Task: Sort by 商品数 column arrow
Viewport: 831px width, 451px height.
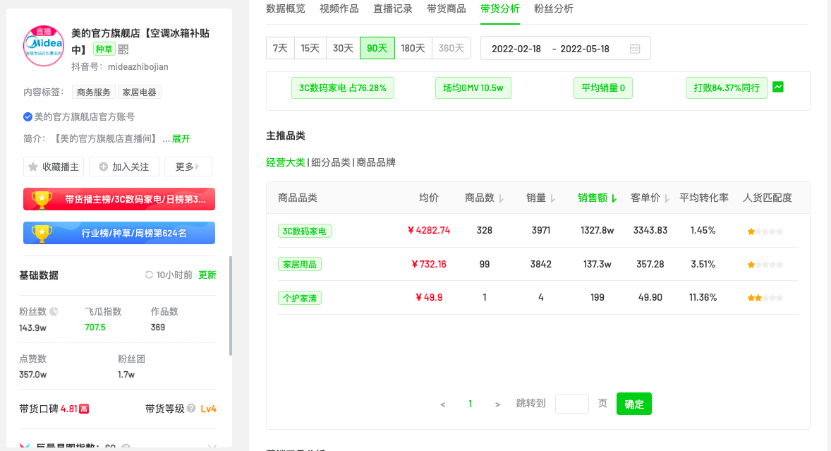Action: pos(501,198)
